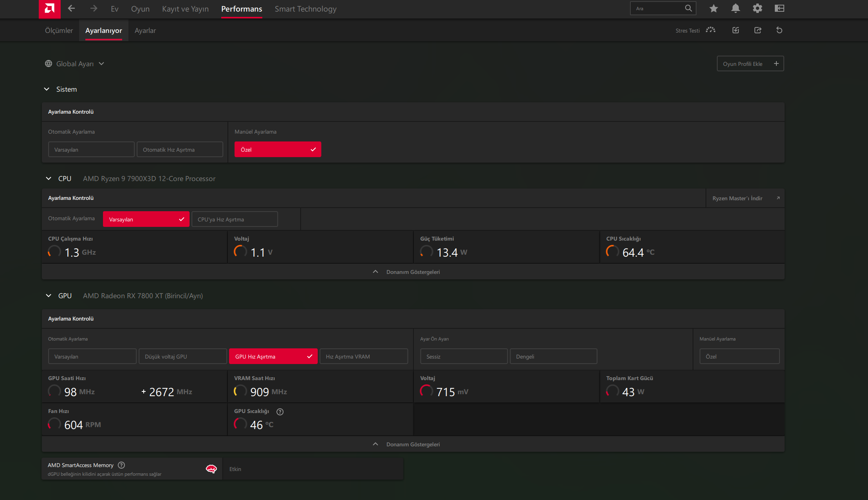
Task: Click help icon next to AMD SmartAccess Memory
Action: tap(121, 465)
